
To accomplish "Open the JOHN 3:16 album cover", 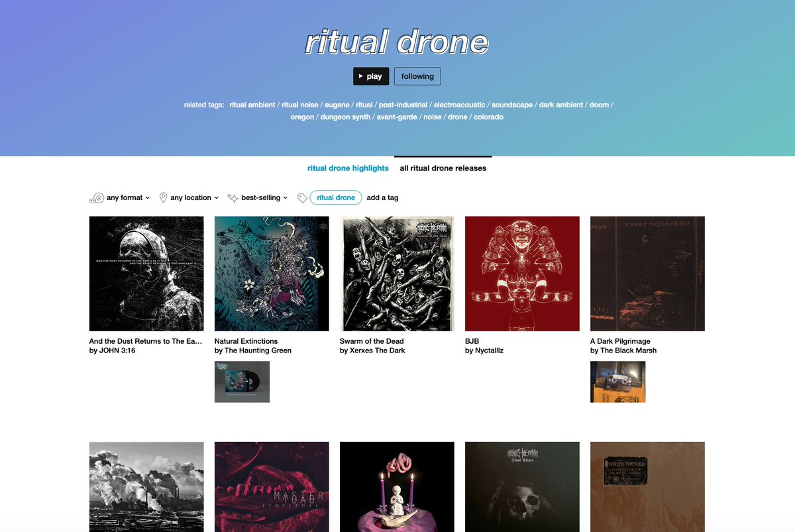I will coord(146,274).
